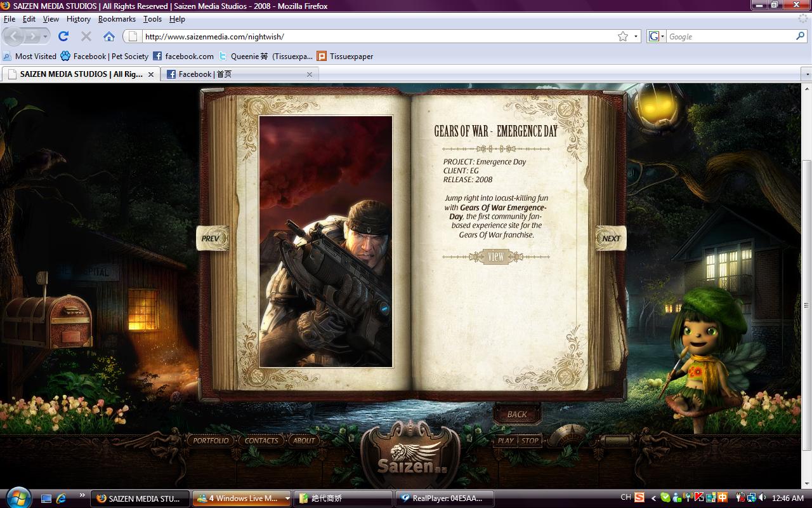Open the ABOUT section
Viewport: 812px width, 508px height.
pyautogui.click(x=303, y=440)
